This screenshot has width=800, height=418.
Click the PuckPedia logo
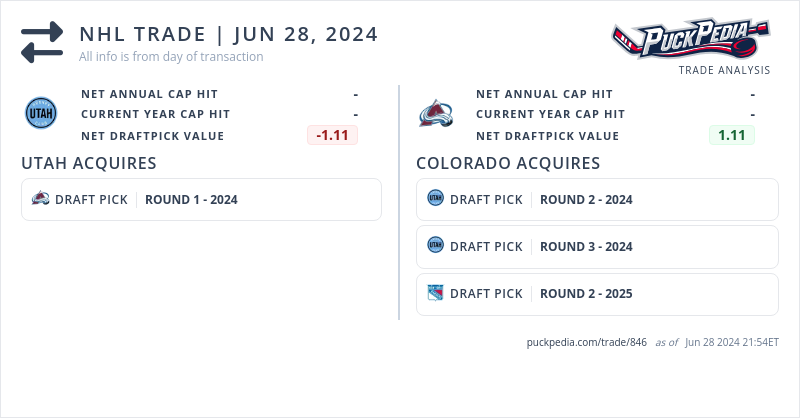pyautogui.click(x=691, y=40)
